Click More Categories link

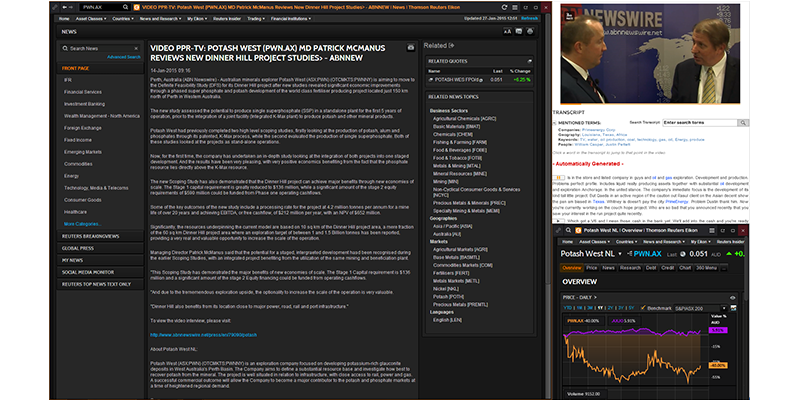click(83, 224)
